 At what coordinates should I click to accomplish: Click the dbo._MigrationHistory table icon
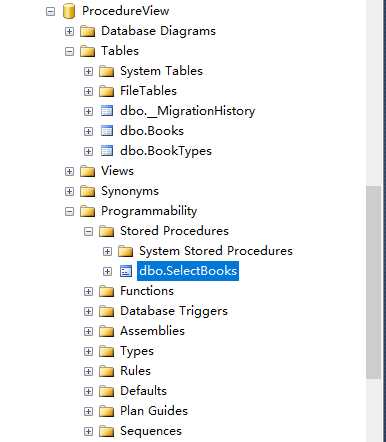click(x=107, y=111)
